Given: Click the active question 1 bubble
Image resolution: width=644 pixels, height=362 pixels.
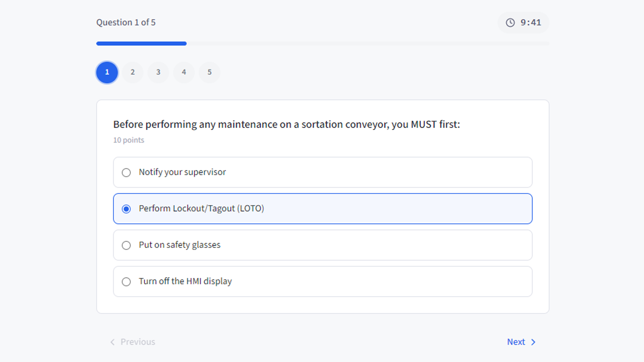Looking at the screenshot, I should tap(107, 72).
